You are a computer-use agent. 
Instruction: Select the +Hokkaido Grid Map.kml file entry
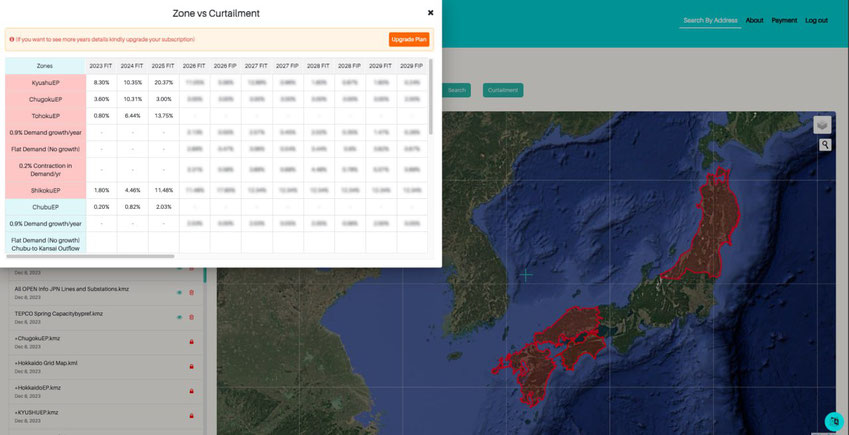click(x=46, y=363)
